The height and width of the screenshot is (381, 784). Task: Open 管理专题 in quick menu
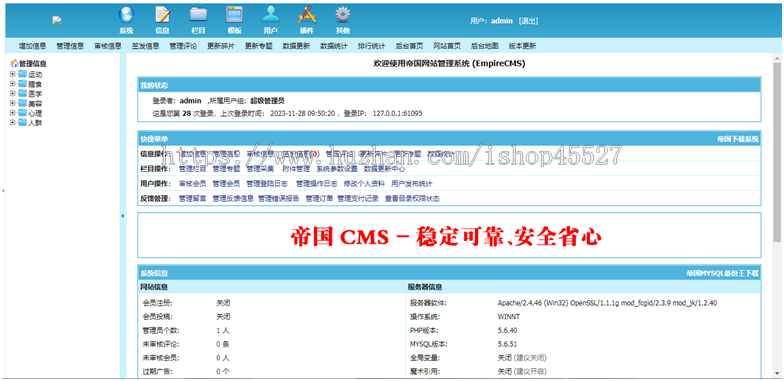point(226,169)
